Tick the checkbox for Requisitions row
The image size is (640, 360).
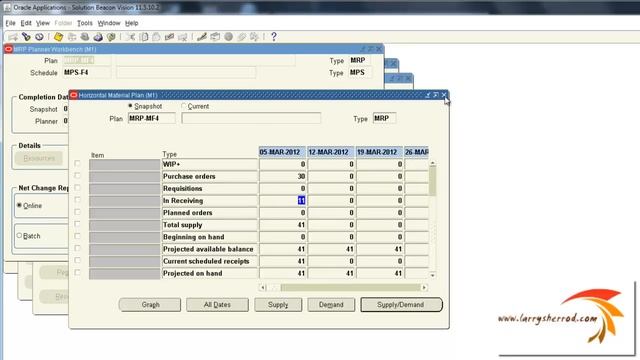tap(77, 188)
